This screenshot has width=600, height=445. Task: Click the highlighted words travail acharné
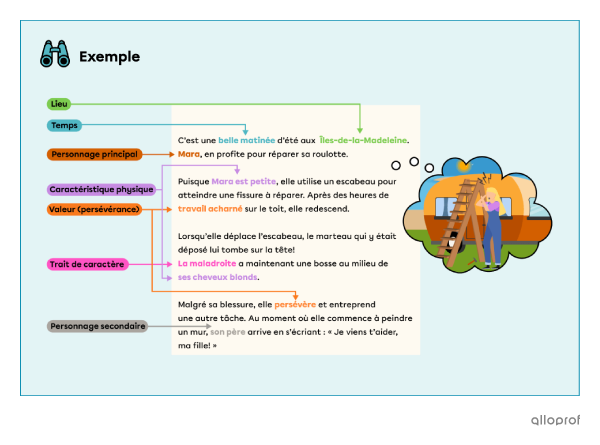pos(211,208)
